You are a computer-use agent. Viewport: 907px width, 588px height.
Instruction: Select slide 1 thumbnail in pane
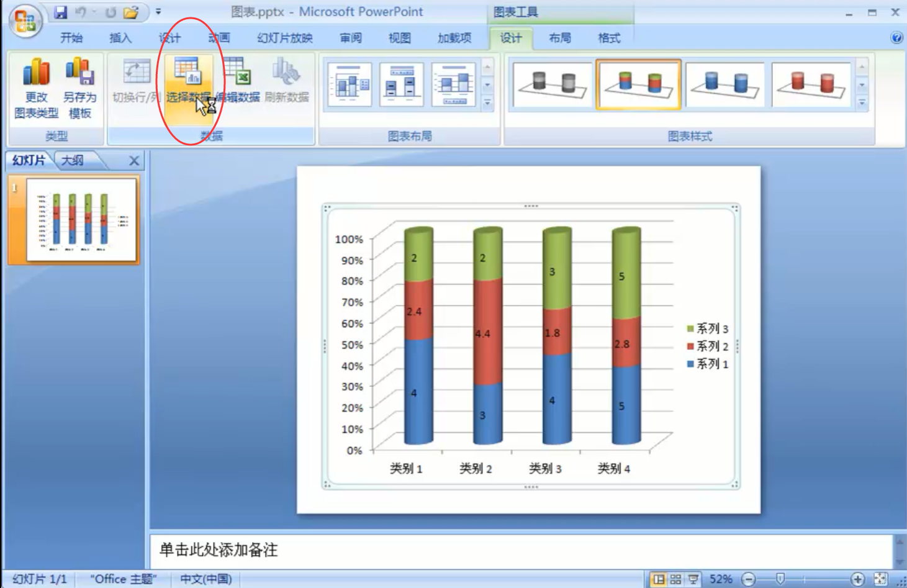point(81,220)
